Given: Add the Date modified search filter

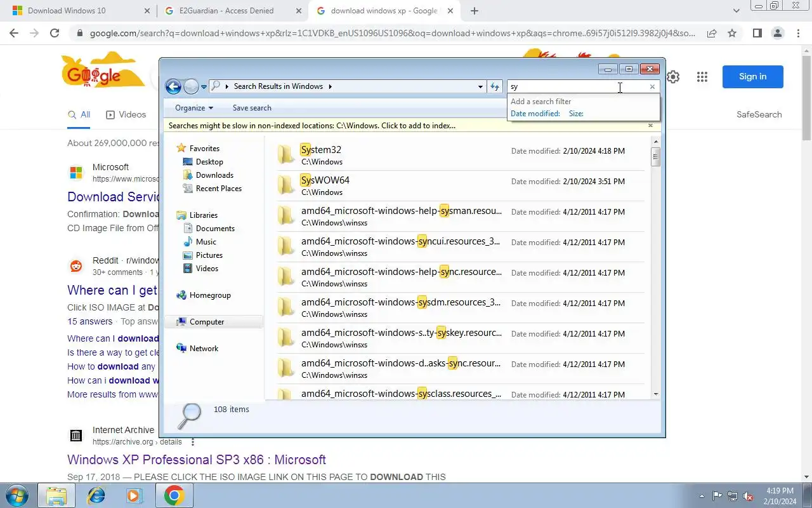Looking at the screenshot, I should (535, 114).
